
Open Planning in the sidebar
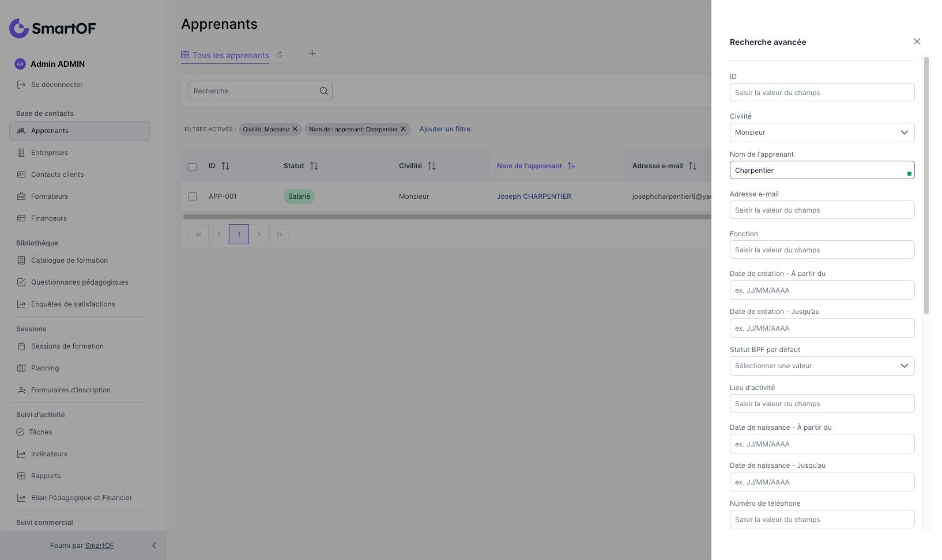80,368
